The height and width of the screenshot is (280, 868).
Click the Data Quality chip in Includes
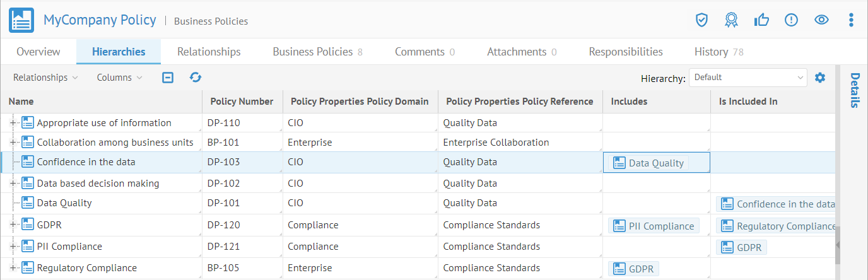click(648, 163)
